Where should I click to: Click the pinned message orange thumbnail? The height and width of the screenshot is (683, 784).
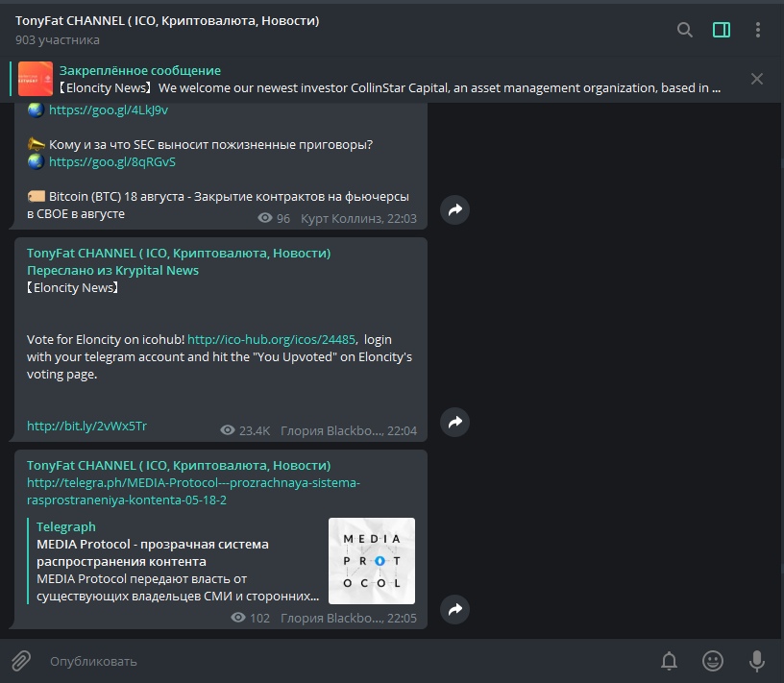tap(36, 79)
